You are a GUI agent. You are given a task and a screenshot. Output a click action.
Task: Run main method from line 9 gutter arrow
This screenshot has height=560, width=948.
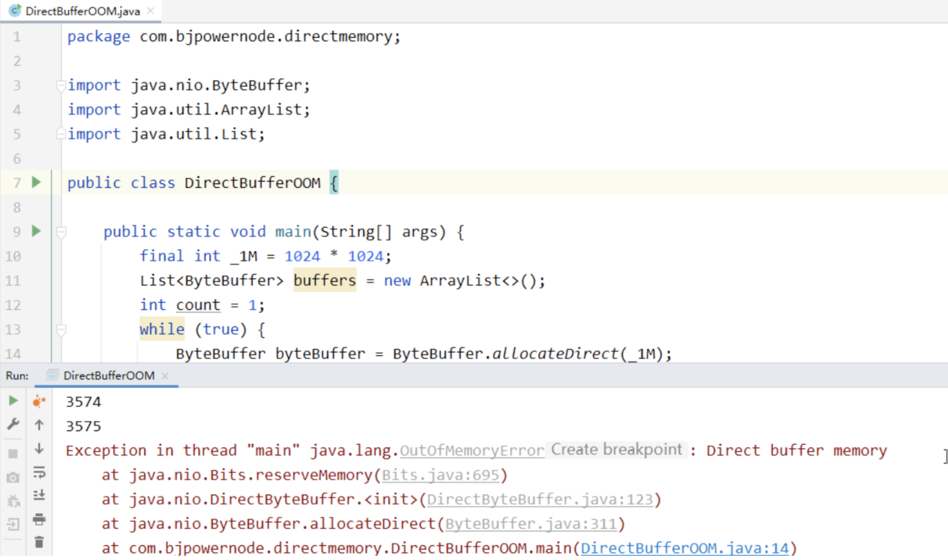(x=36, y=231)
